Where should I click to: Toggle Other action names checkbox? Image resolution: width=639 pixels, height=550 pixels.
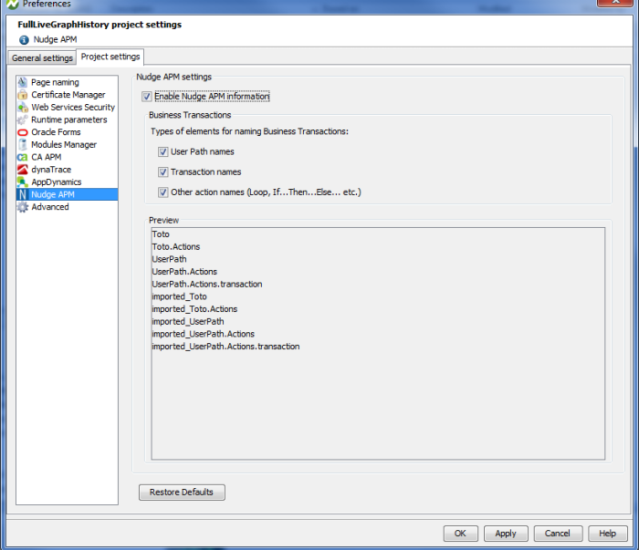pyautogui.click(x=163, y=192)
